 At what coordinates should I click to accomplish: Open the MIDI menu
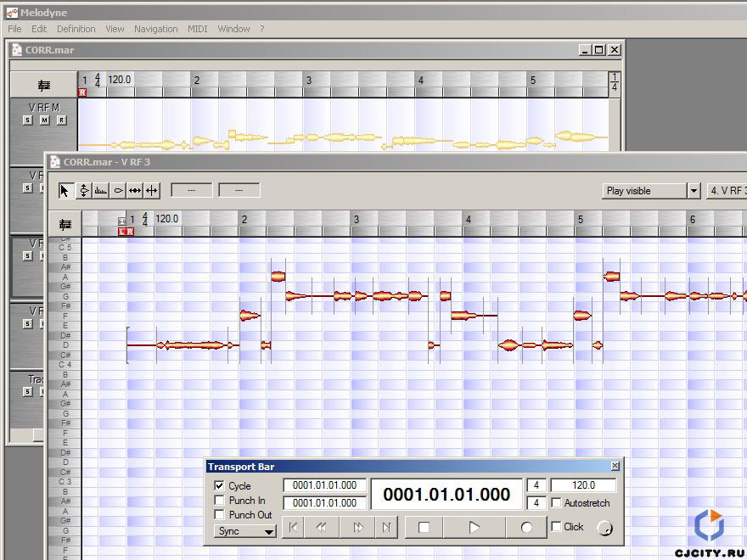(197, 29)
